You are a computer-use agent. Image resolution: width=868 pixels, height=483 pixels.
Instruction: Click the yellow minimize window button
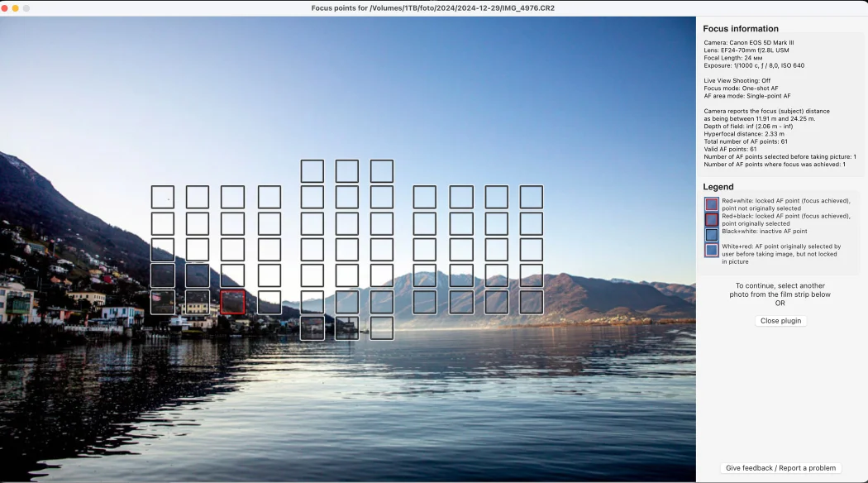pyautogui.click(x=15, y=7)
